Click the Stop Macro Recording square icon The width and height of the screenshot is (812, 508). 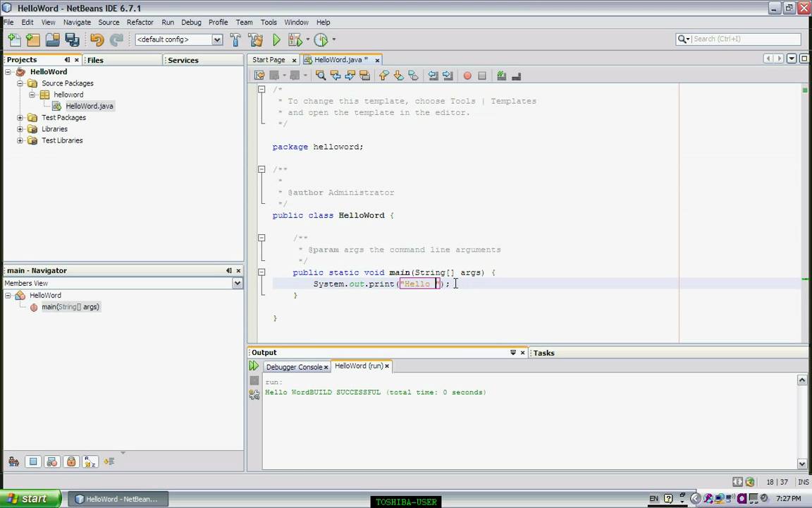click(x=482, y=75)
